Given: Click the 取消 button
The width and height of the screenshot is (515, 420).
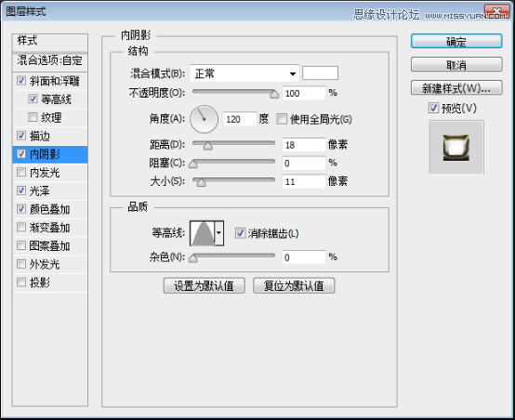Looking at the screenshot, I should (456, 65).
